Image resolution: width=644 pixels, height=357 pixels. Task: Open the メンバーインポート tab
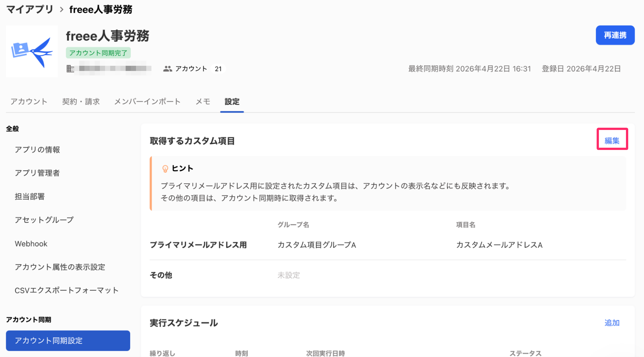pos(148,102)
